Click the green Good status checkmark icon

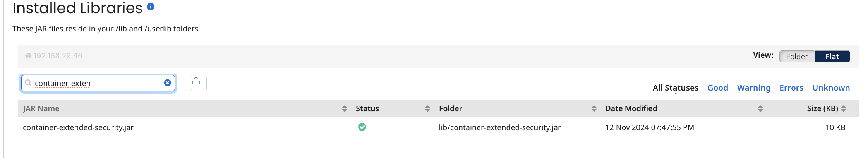(362, 127)
